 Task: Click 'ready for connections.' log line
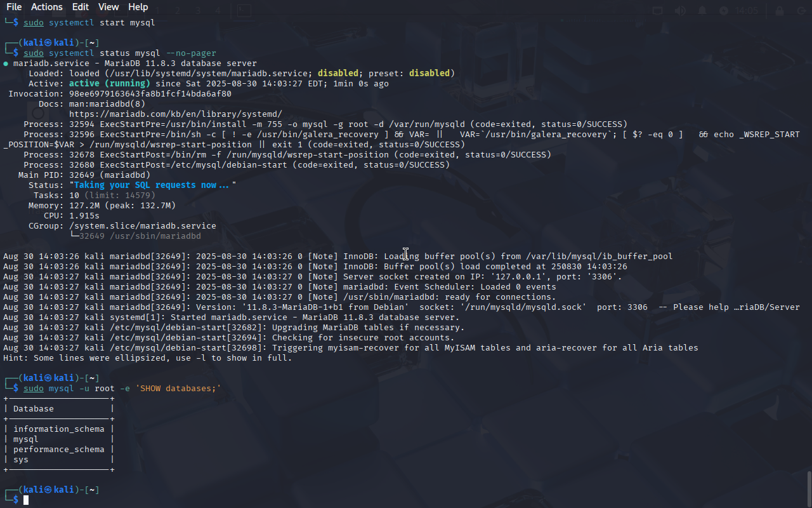[280, 297]
